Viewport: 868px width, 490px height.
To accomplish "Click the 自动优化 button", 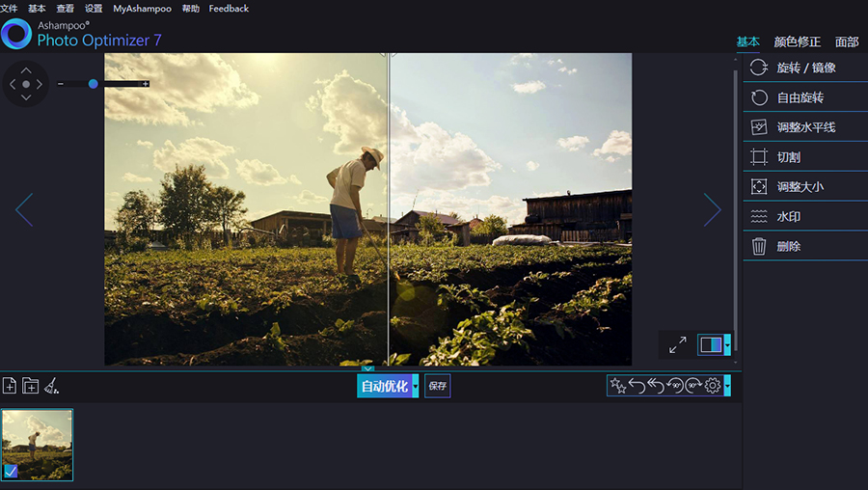I will pyautogui.click(x=384, y=387).
